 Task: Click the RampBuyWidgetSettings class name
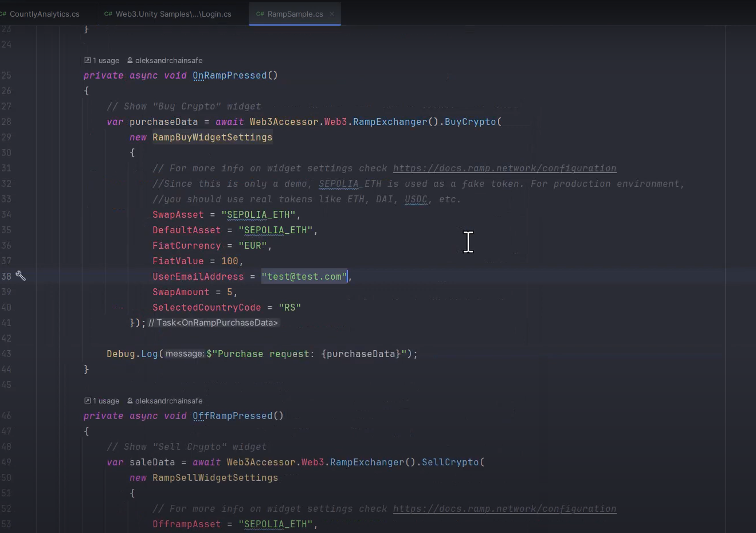click(212, 137)
